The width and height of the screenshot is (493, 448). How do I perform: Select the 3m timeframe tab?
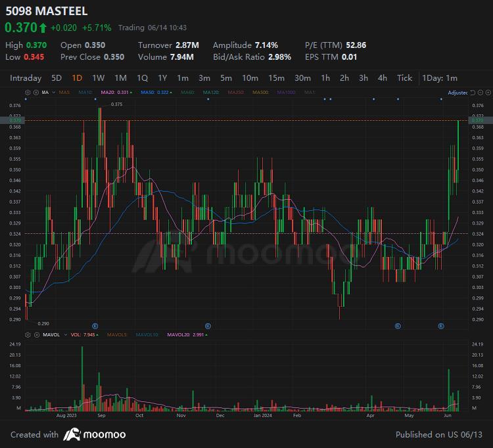pyautogui.click(x=204, y=78)
